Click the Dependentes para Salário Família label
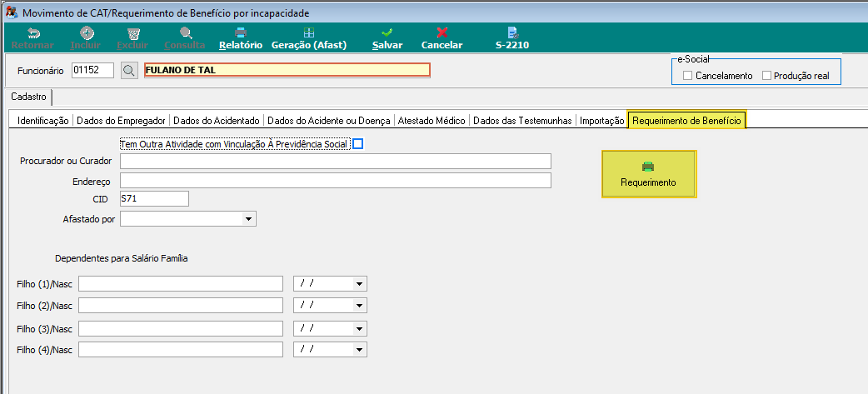The width and height of the screenshot is (868, 394). 122,258
